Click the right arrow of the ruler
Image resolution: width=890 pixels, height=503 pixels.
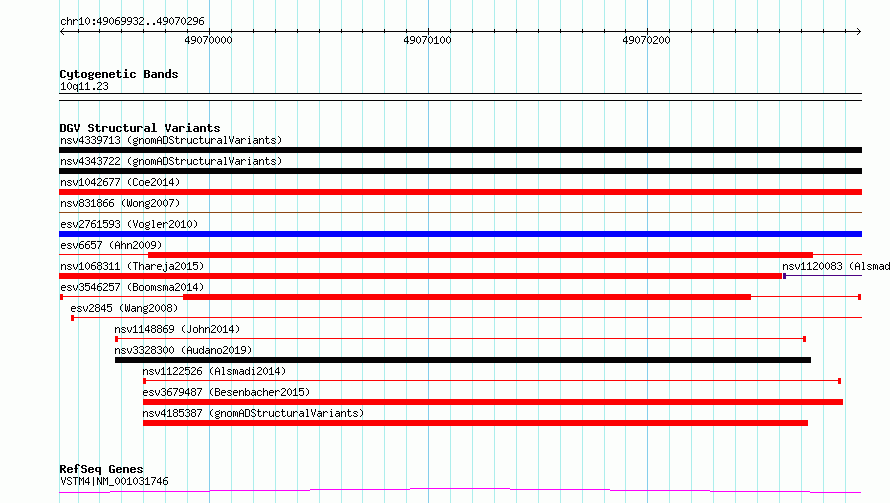tap(858, 31)
